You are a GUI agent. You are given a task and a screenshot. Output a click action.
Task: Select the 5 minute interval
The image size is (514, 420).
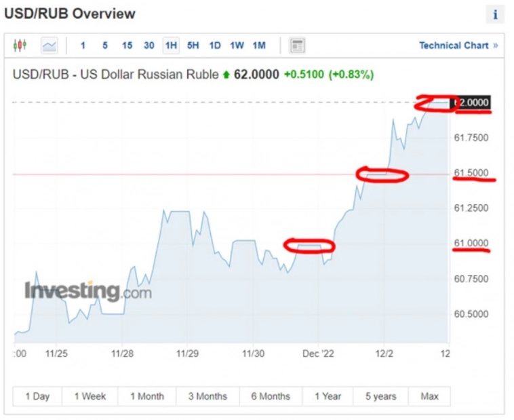pos(105,45)
